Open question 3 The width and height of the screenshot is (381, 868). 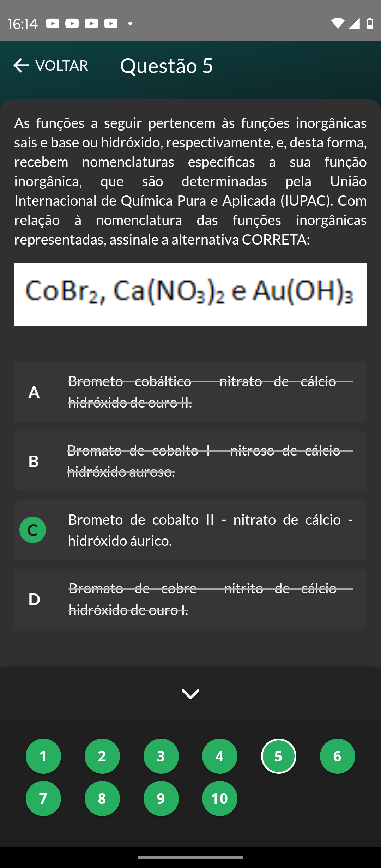[x=161, y=756]
